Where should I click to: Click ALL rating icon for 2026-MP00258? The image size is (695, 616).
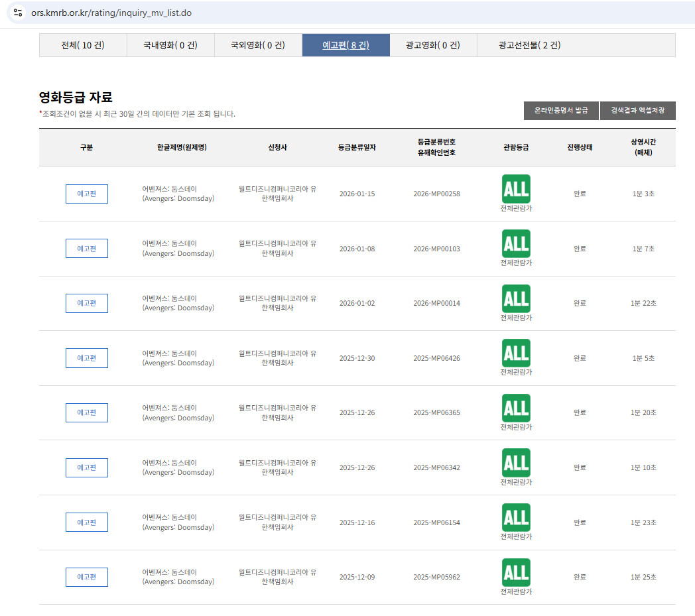(x=516, y=189)
